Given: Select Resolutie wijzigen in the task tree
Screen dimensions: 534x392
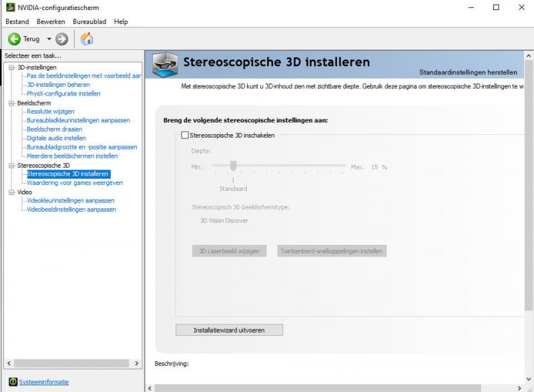Looking at the screenshot, I should click(x=51, y=112).
